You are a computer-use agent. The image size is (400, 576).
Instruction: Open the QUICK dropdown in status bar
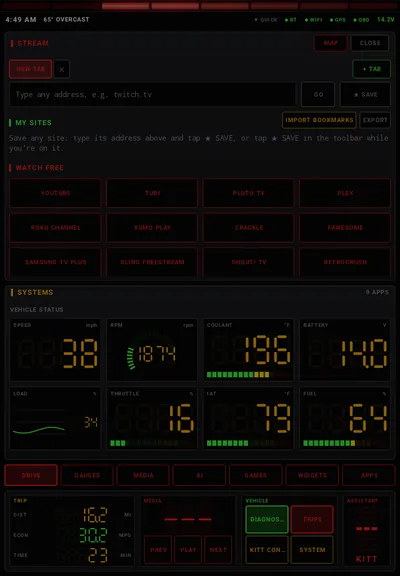pyautogui.click(x=266, y=20)
